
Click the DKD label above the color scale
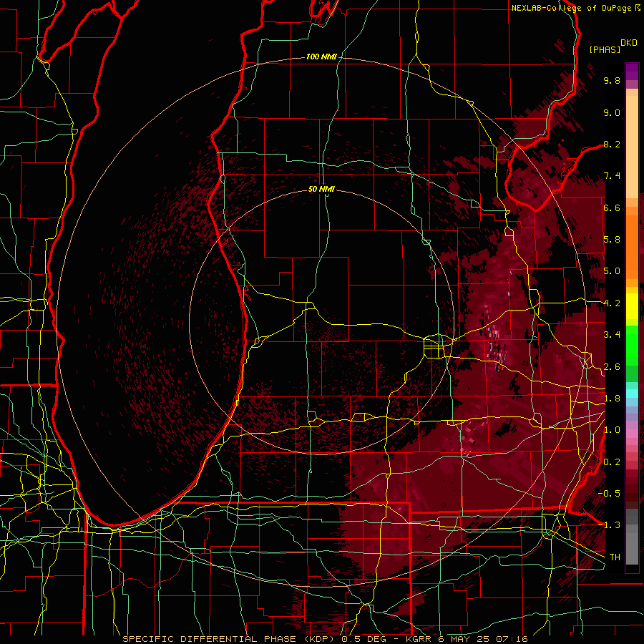[x=628, y=43]
